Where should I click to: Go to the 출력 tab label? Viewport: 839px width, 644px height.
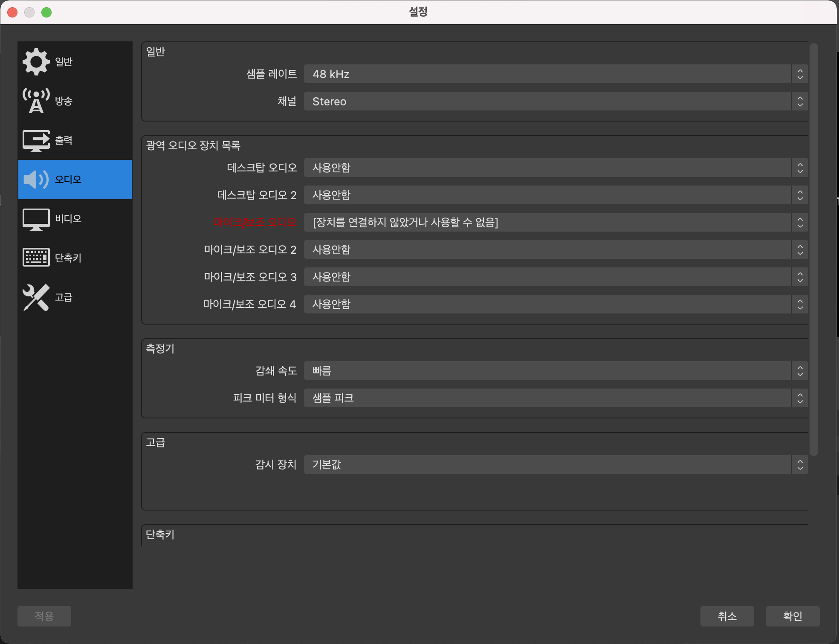(x=64, y=140)
